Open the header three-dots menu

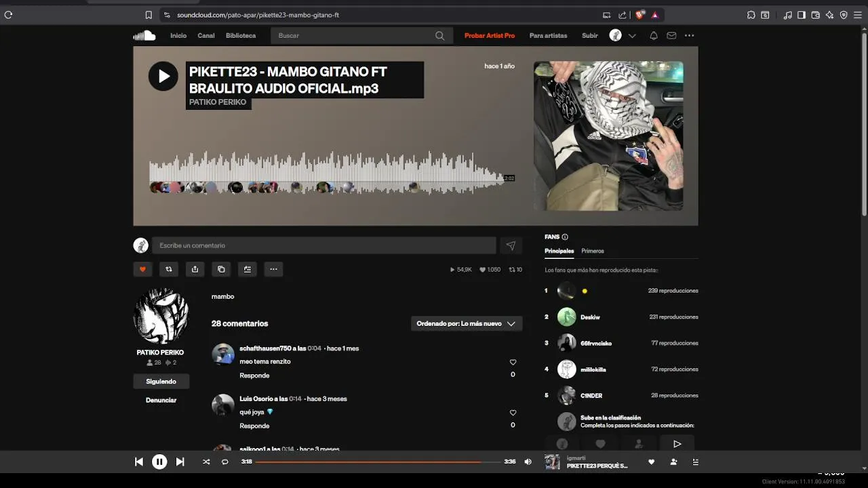[690, 35]
